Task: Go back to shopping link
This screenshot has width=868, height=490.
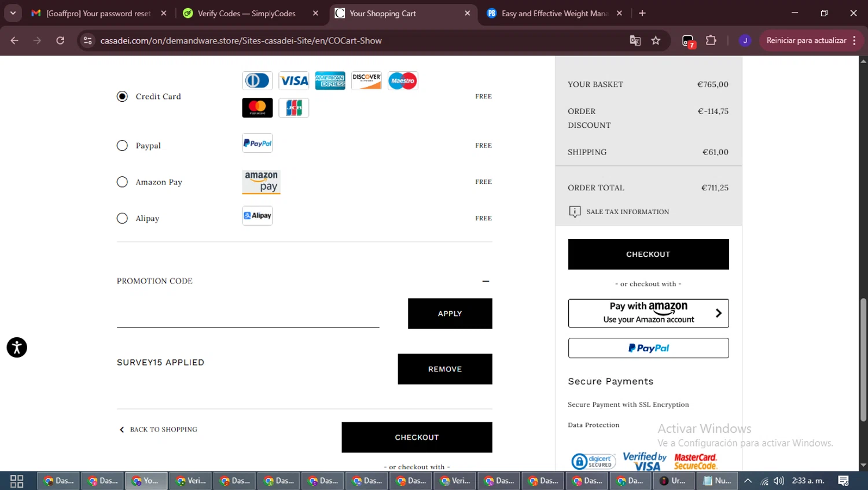Action: click(158, 429)
